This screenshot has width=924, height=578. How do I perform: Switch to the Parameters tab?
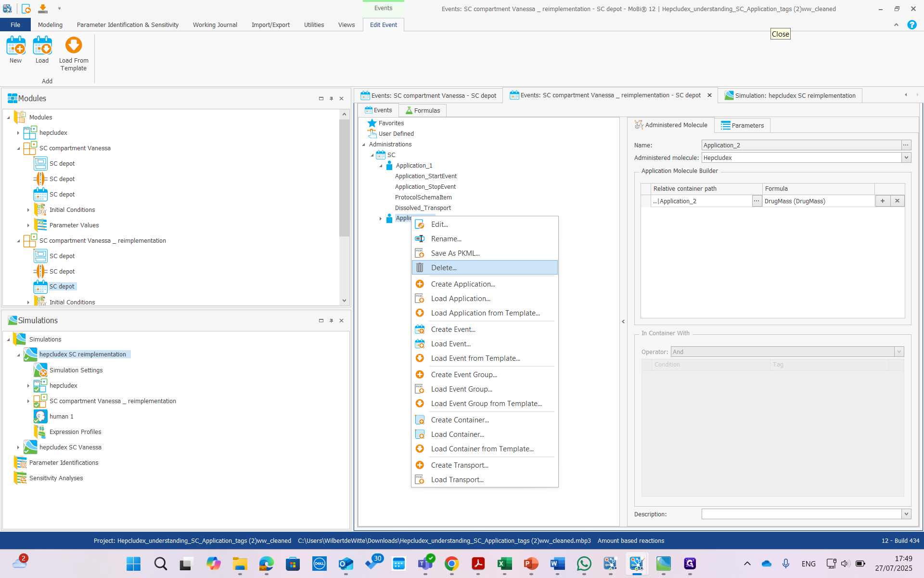click(742, 125)
